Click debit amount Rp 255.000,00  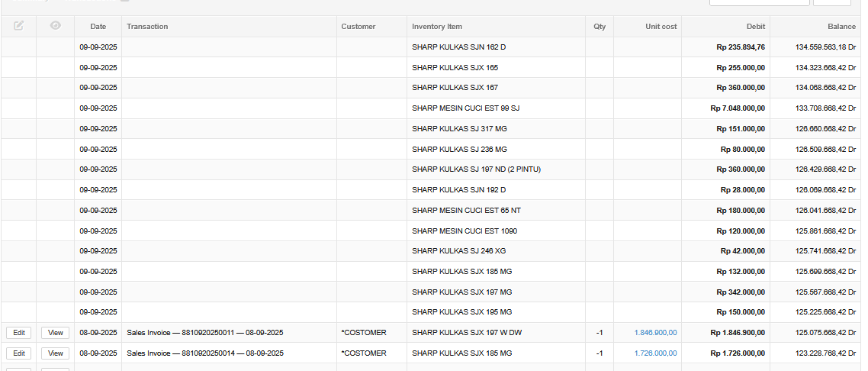pyautogui.click(x=741, y=67)
